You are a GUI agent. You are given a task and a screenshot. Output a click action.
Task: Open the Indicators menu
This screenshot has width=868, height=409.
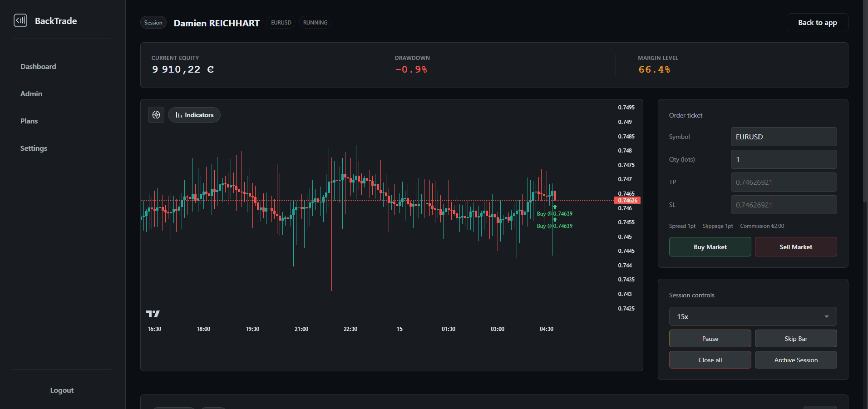click(194, 115)
